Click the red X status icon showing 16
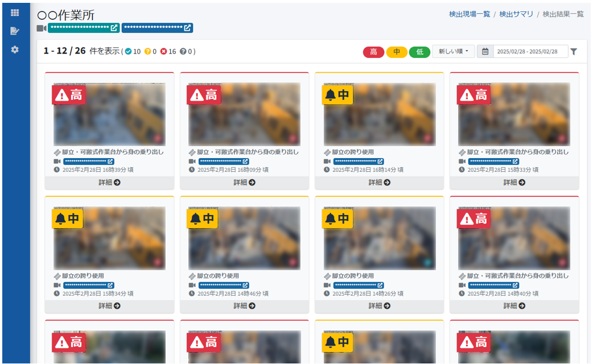Screen dimensions: 593x364 [x=163, y=51]
